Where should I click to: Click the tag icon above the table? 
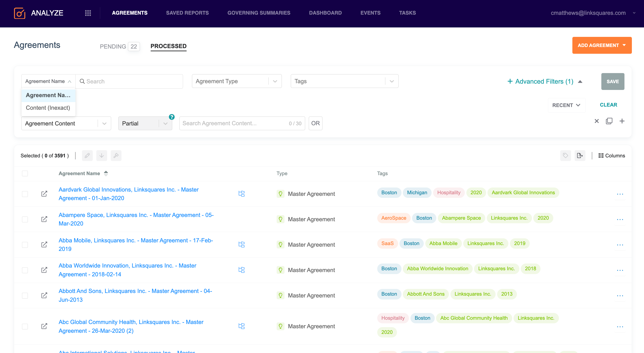565,156
